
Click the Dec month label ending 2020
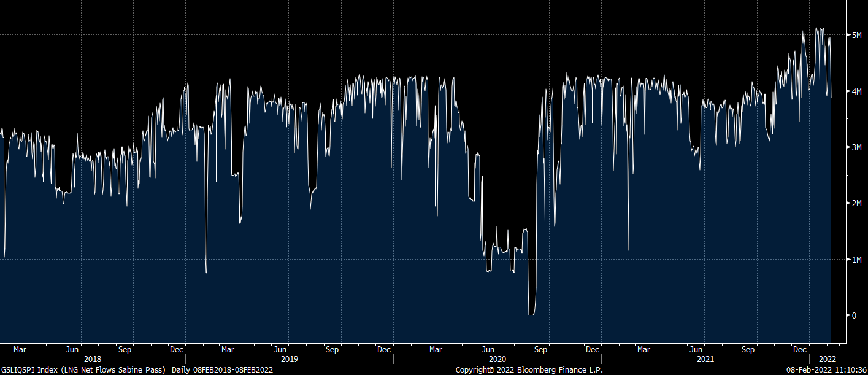click(x=593, y=349)
